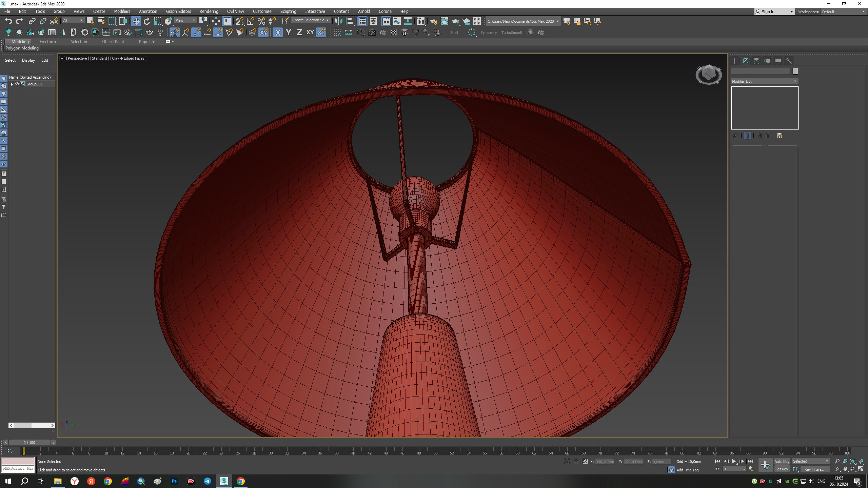This screenshot has width=868, height=488.
Task: Click the MAXScript mini listener field
Action: coord(18,469)
